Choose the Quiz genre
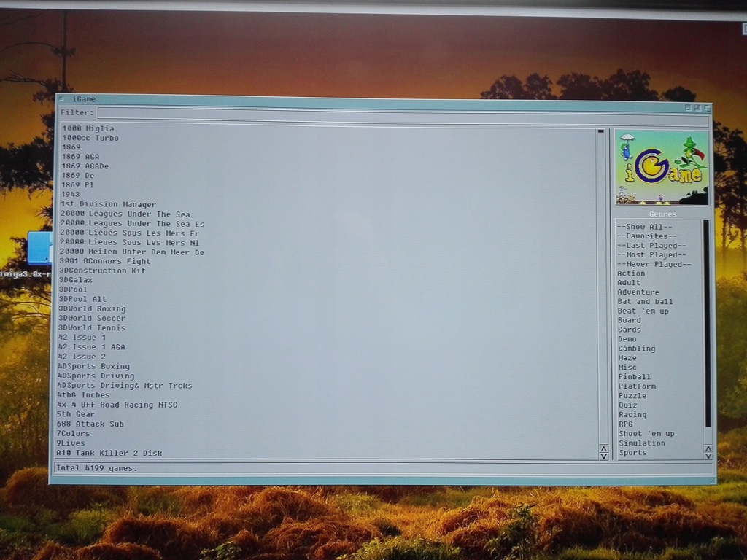The width and height of the screenshot is (747, 560). pos(628,405)
